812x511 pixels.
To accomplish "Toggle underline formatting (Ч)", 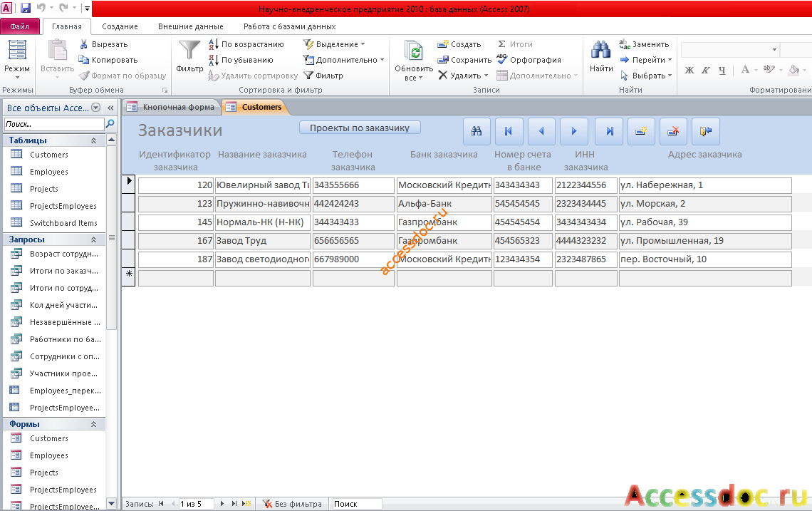I will pos(722,70).
